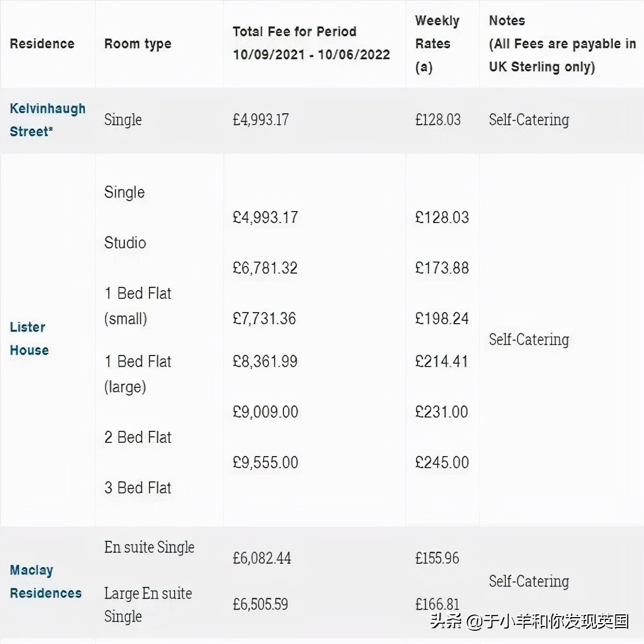The image size is (644, 644).
Task: Select the £6,082.44 total fee for Maclay
Action: pyautogui.click(x=262, y=558)
